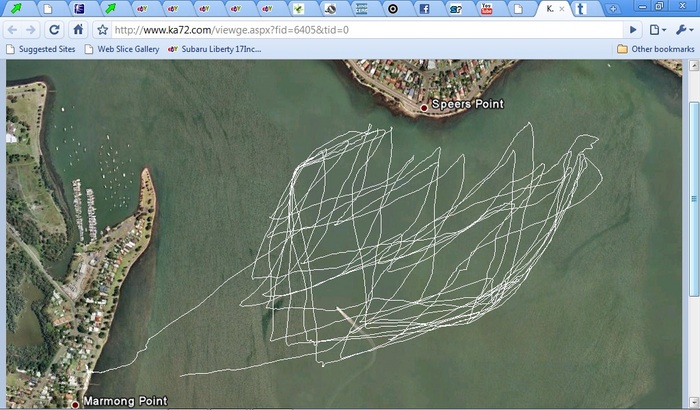Expand the Other bookmarks folder

[x=654, y=48]
